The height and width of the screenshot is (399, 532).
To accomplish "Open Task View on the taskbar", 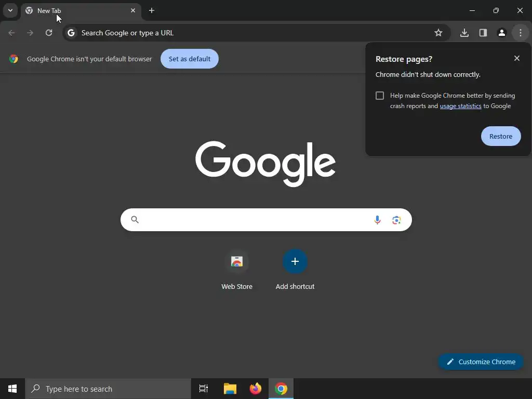I will (204, 389).
